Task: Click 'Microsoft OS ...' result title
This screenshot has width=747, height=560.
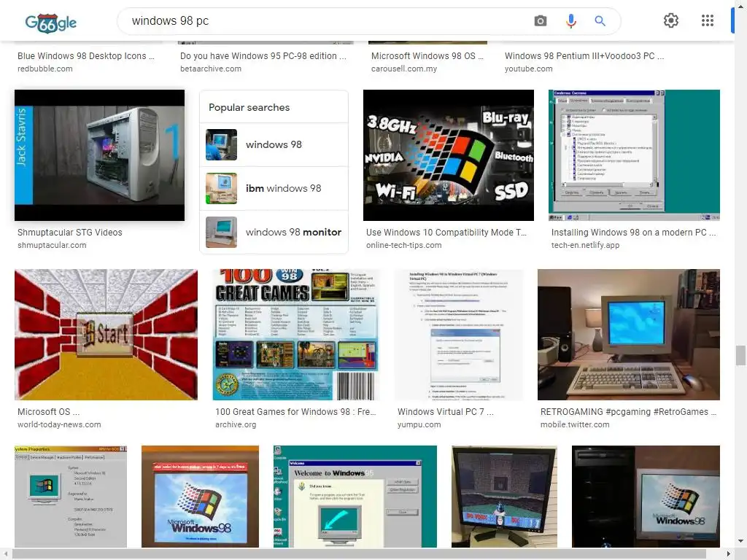Action: (x=49, y=412)
